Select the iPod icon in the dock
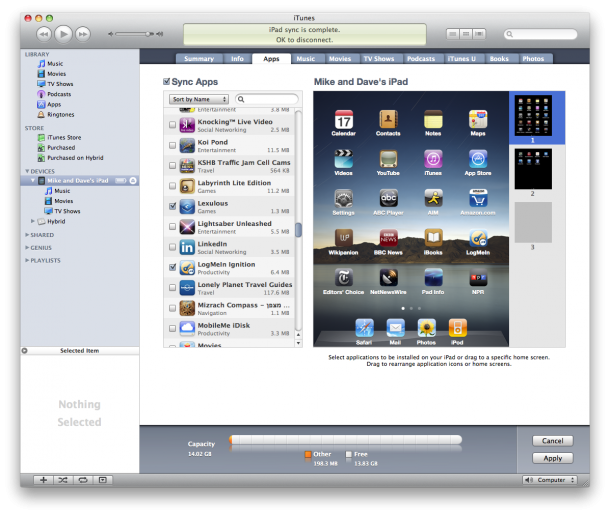The image size is (610, 515). point(458,328)
